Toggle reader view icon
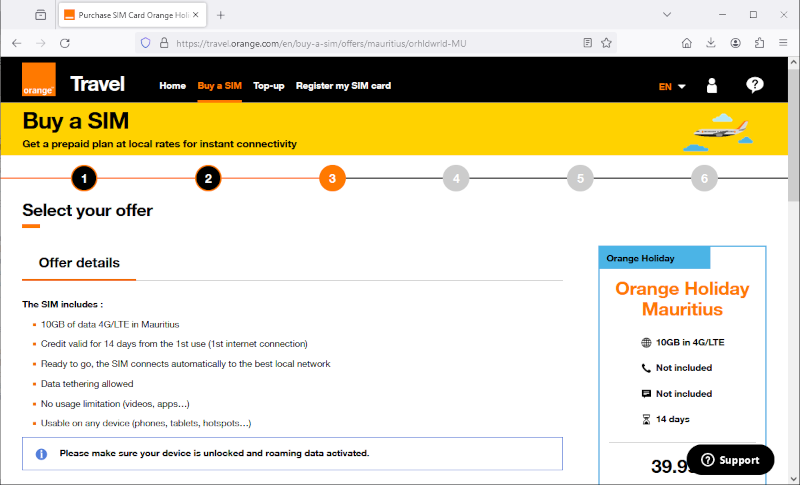 tap(588, 43)
